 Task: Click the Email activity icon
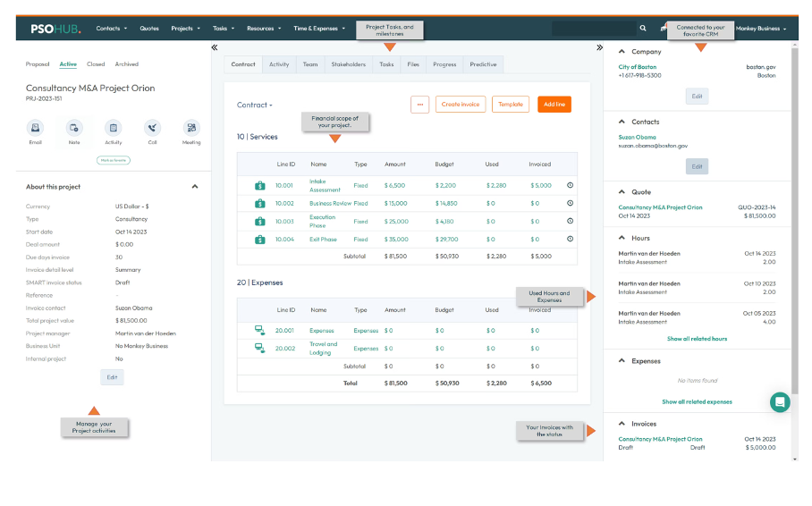click(x=35, y=128)
